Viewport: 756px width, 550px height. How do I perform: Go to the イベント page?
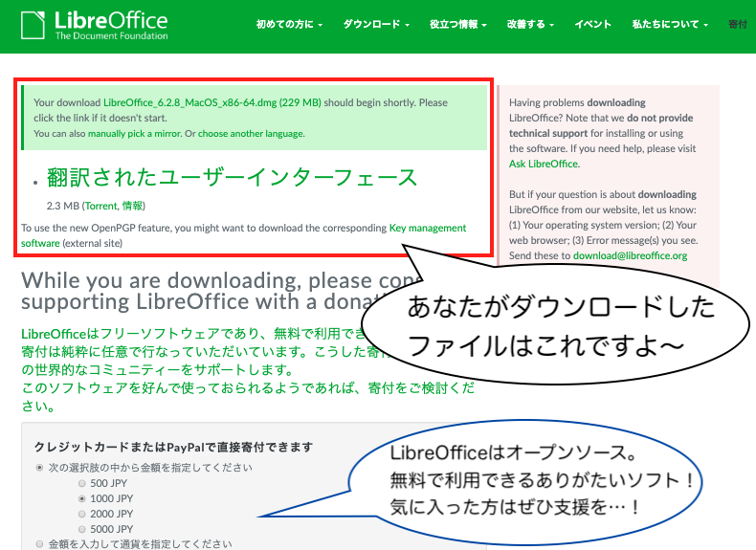coord(592,24)
